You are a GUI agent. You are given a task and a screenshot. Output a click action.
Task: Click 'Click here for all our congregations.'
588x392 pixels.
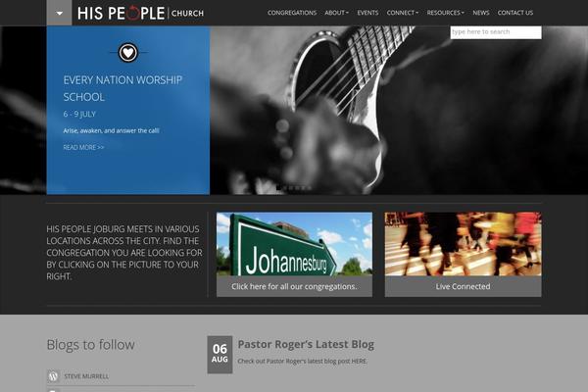point(294,286)
